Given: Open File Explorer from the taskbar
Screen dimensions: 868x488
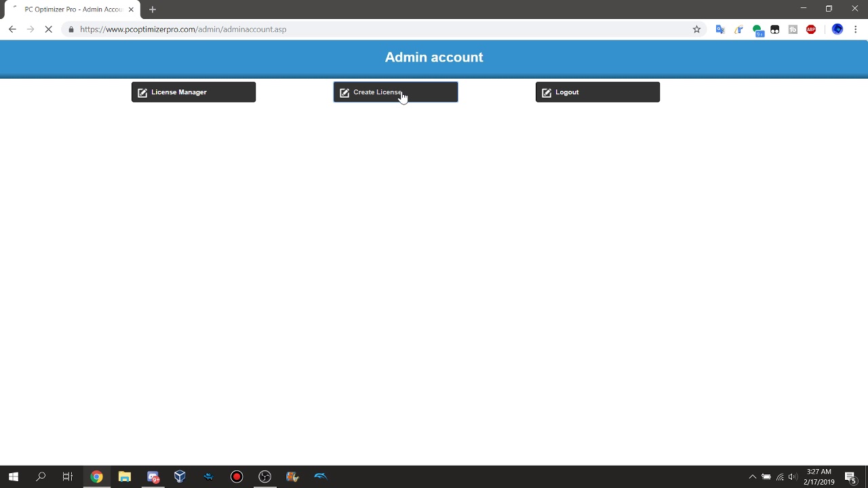Looking at the screenshot, I should pyautogui.click(x=124, y=476).
